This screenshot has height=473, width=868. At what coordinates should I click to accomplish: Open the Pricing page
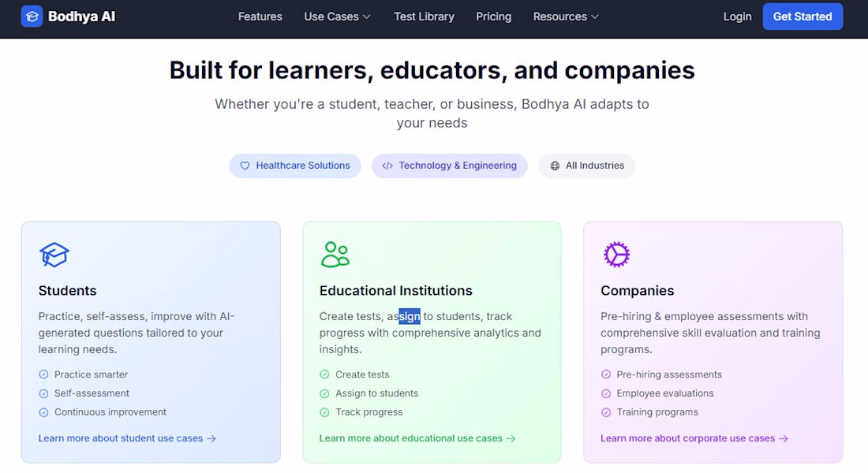click(x=494, y=17)
